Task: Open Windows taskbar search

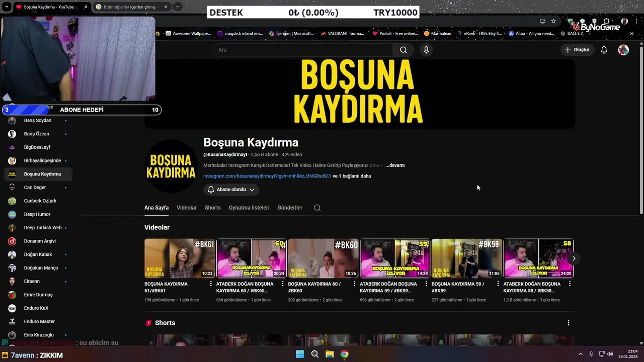Action: pos(315,354)
